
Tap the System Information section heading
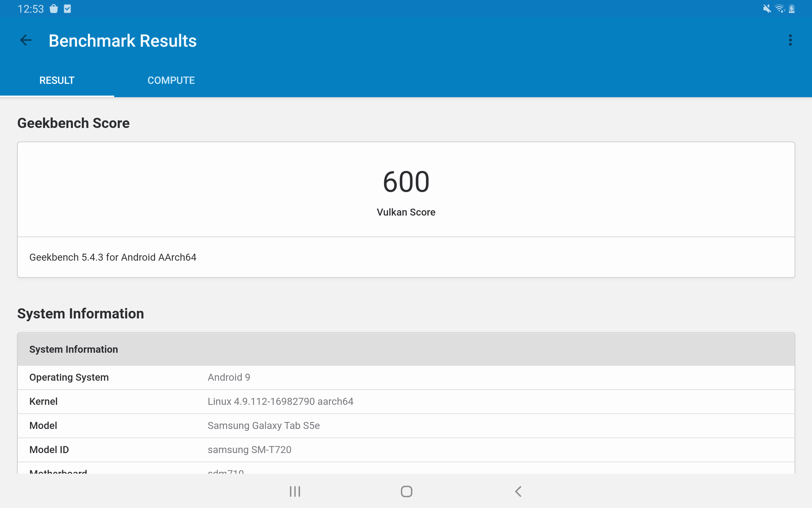click(x=81, y=313)
